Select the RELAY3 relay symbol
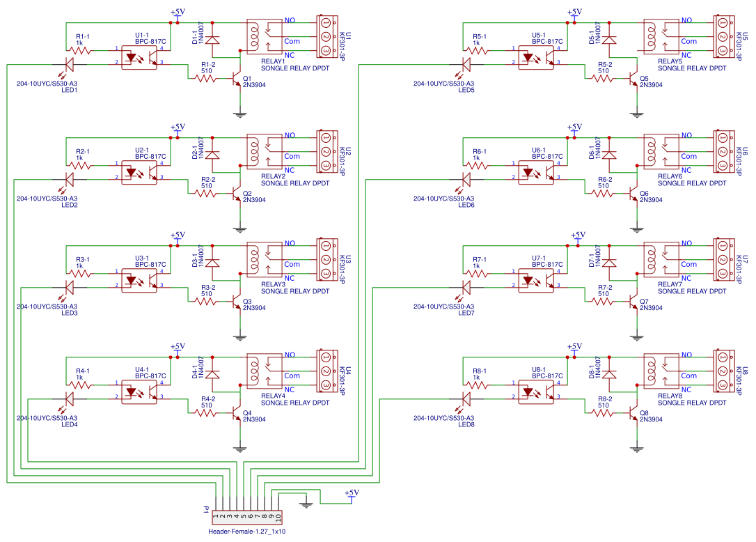The width and height of the screenshot is (756, 542). [265, 259]
